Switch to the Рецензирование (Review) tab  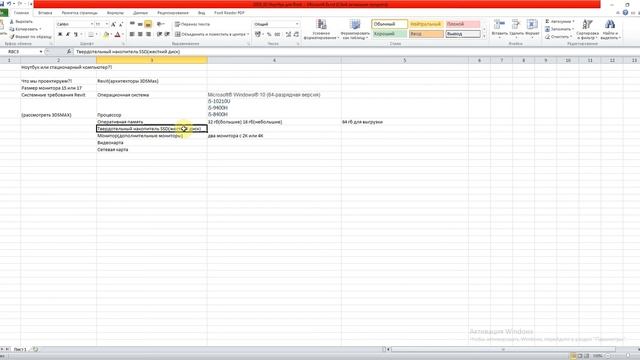[173, 13]
